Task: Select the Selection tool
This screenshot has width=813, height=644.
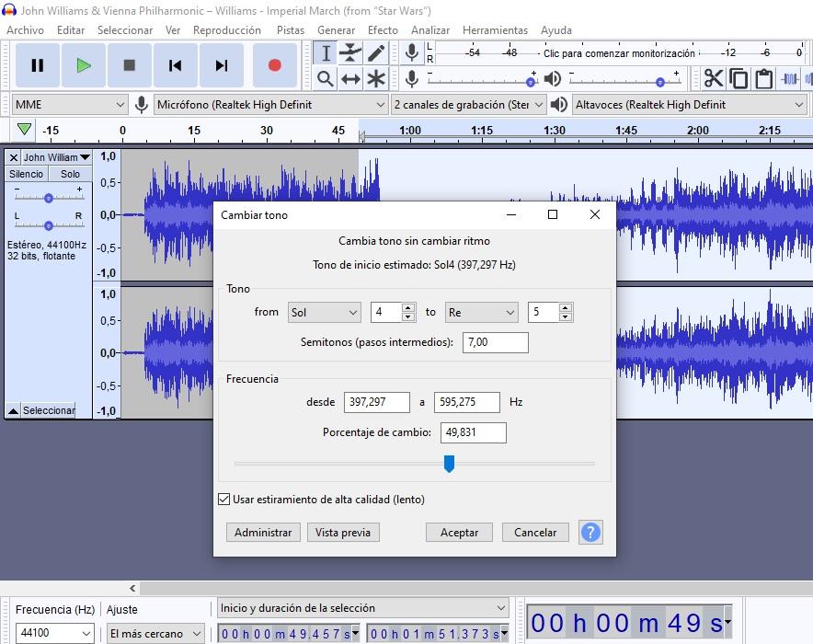Action: tap(325, 54)
